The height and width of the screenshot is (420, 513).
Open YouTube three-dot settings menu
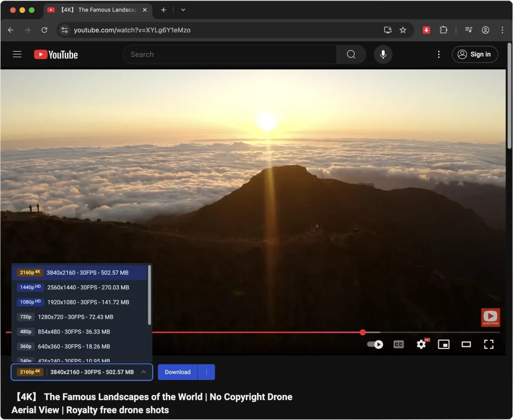[x=439, y=55]
